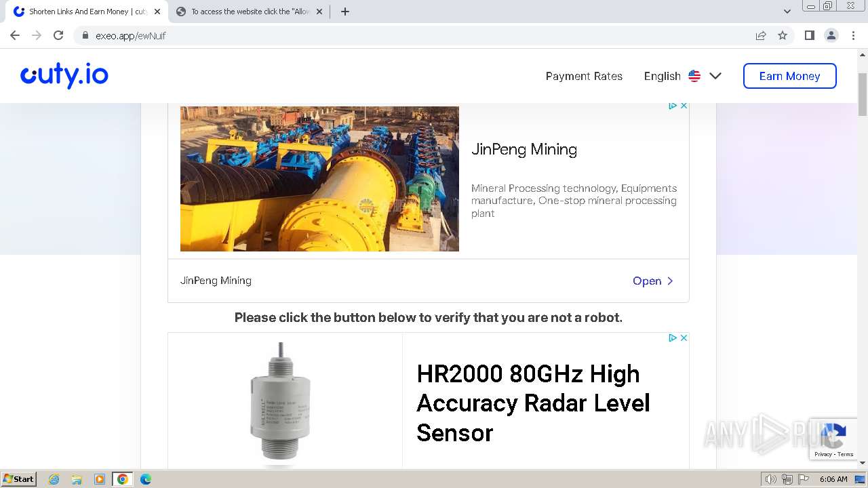The width and height of the screenshot is (868, 488).
Task: Click the network tray icon
Action: coord(787,479)
